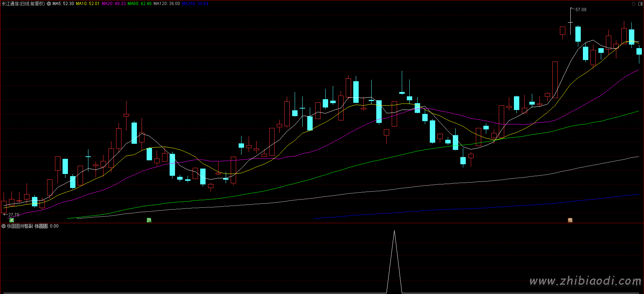
Task: Click the yellow MA10: 52.01 label
Action: [x=88, y=4]
